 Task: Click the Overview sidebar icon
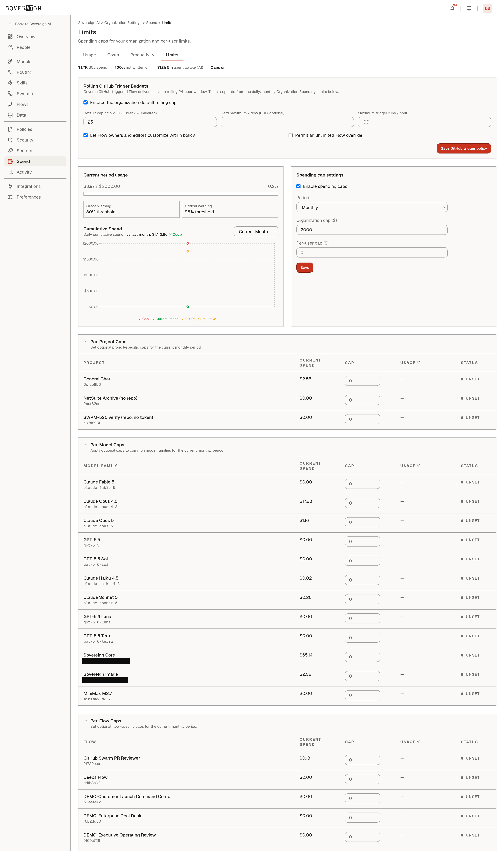pyautogui.click(x=10, y=36)
